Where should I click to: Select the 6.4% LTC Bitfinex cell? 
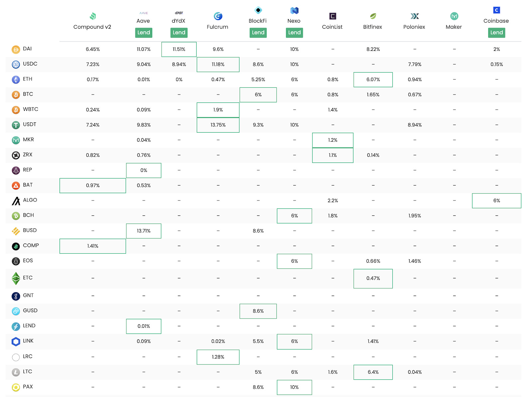[373, 372]
